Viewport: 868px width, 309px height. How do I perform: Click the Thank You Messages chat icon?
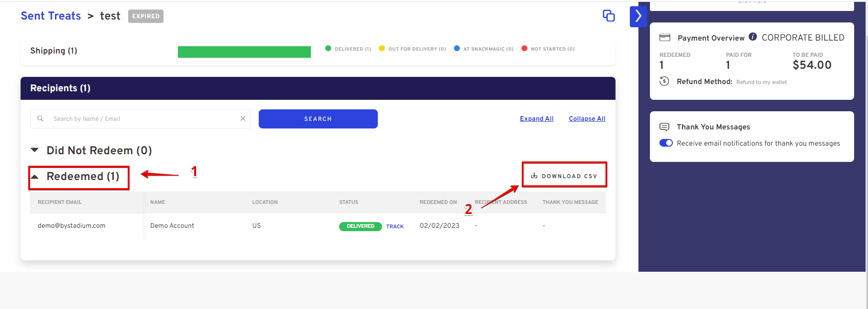664,127
